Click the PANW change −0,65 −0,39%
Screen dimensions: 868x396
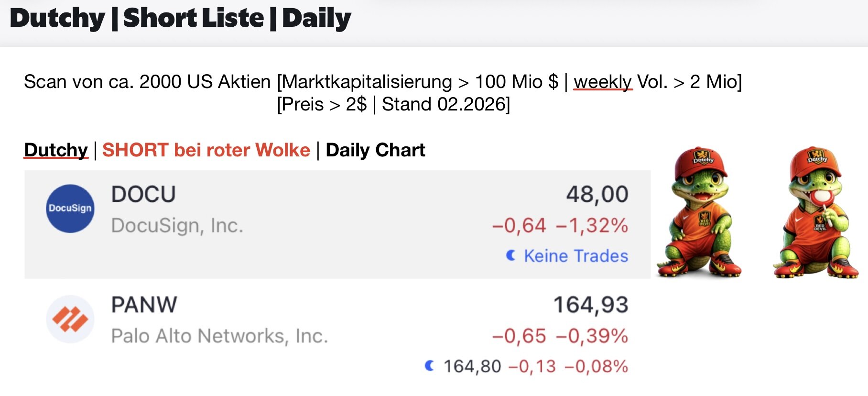(560, 336)
